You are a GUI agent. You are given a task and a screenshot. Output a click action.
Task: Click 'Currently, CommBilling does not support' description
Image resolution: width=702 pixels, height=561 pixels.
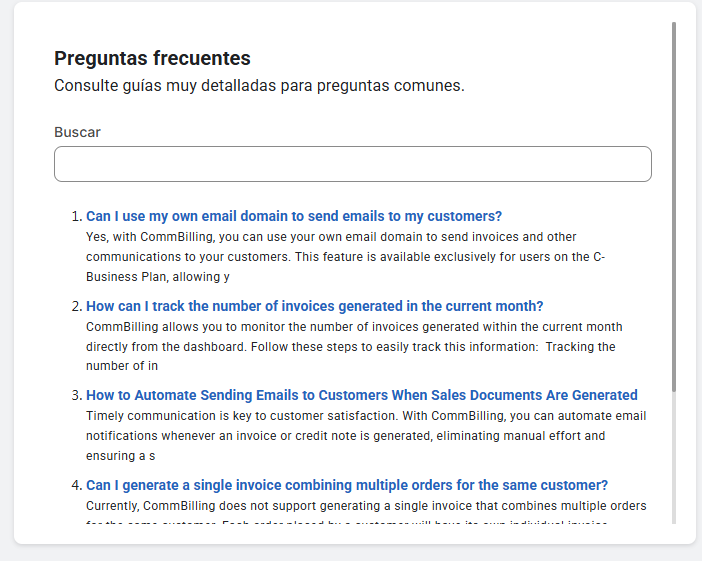(x=365, y=506)
